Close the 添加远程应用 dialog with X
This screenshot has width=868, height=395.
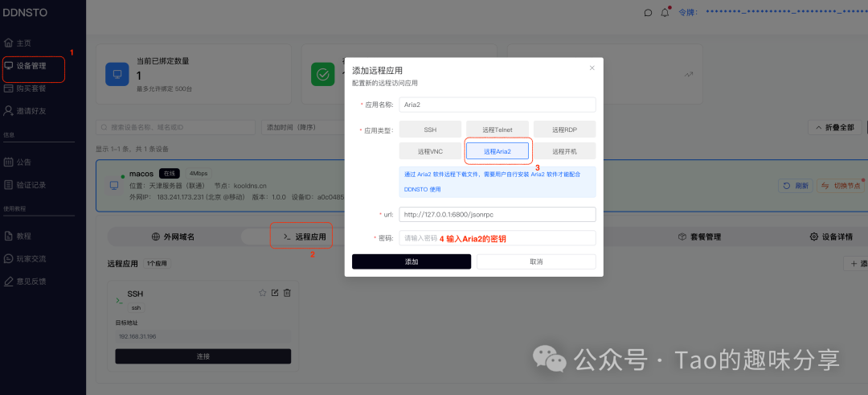(592, 68)
